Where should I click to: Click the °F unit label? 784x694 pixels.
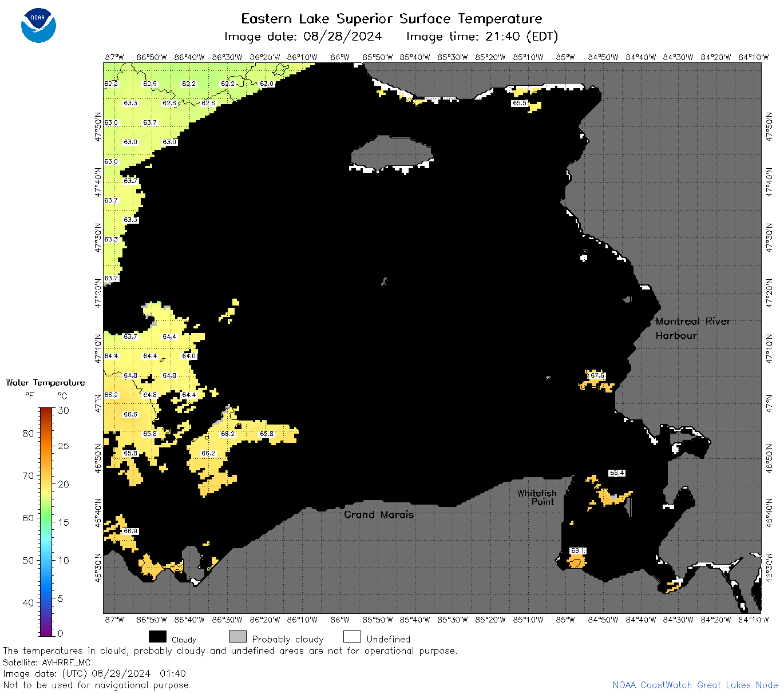click(x=30, y=396)
